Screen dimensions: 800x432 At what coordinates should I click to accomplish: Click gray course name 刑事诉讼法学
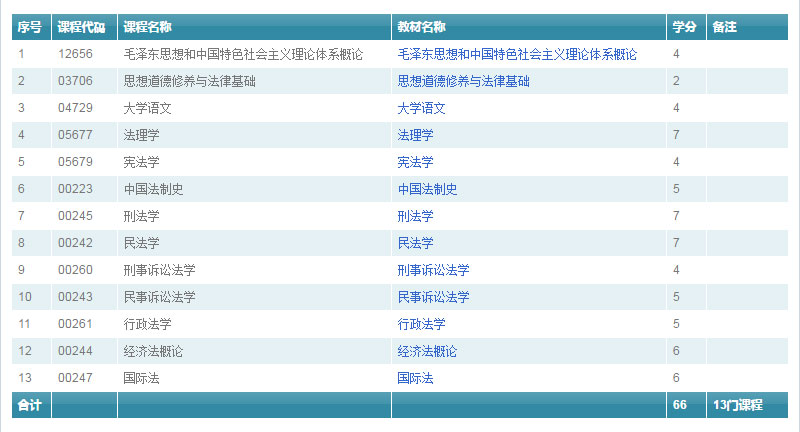pos(159,270)
